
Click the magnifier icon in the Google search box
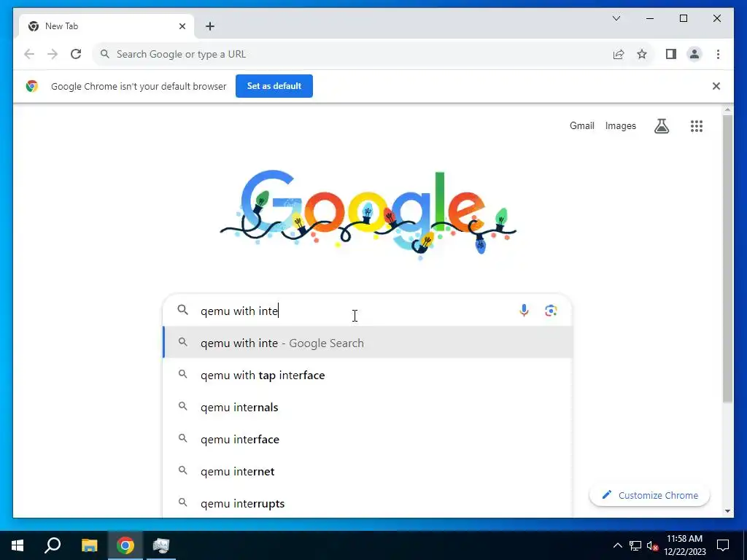pyautogui.click(x=183, y=310)
